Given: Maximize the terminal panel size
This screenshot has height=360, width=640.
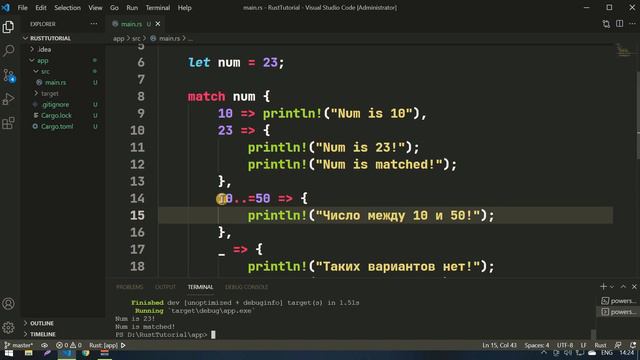Looking at the screenshot, I should pos(623,287).
